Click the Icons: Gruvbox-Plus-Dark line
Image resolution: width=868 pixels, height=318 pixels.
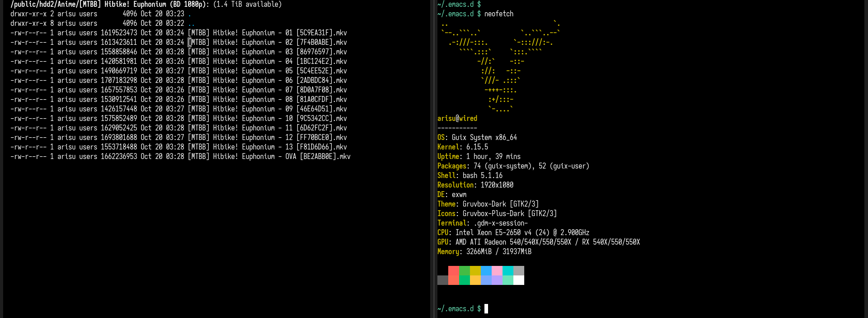tap(497, 213)
